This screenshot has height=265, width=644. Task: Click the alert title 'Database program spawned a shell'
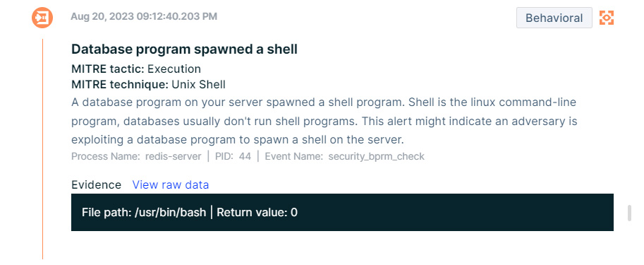(x=184, y=49)
